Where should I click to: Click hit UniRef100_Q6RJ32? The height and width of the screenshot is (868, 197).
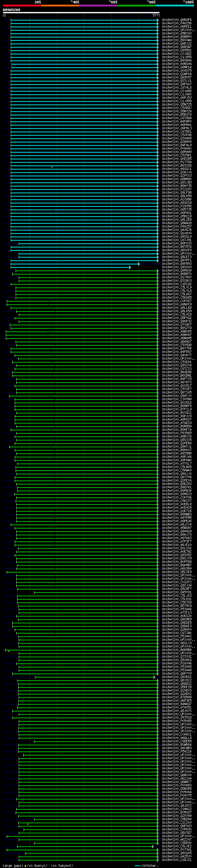pos(177,43)
